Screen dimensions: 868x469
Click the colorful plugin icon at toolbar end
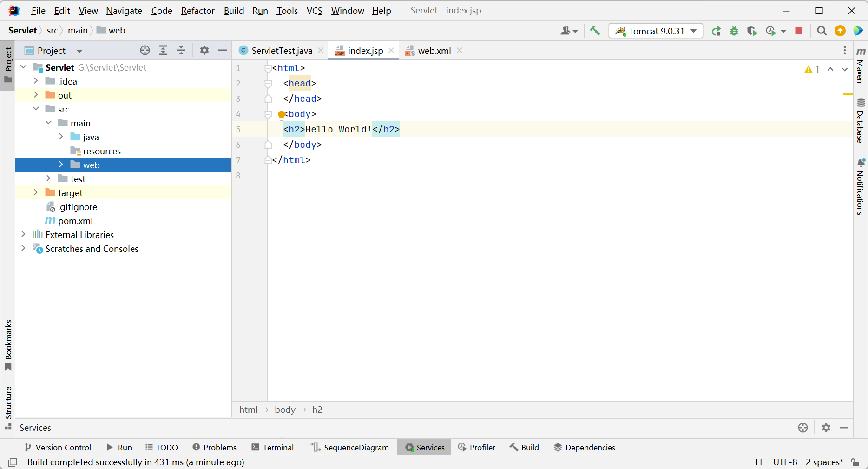point(858,31)
